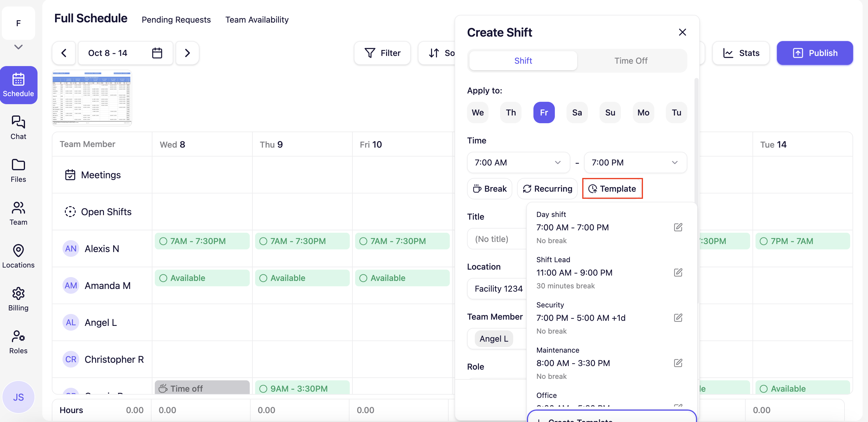Deselect the Friday day chip

(x=544, y=112)
